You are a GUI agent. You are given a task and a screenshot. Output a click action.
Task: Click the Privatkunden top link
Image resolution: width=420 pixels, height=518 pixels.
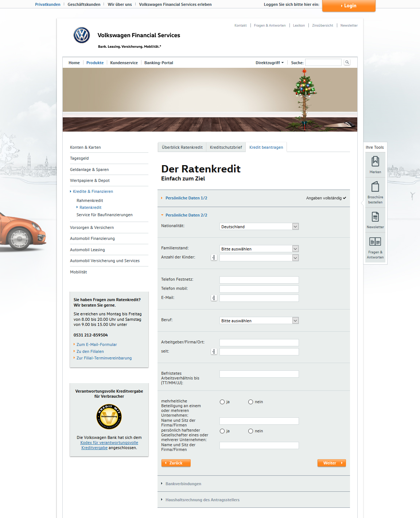click(48, 4)
